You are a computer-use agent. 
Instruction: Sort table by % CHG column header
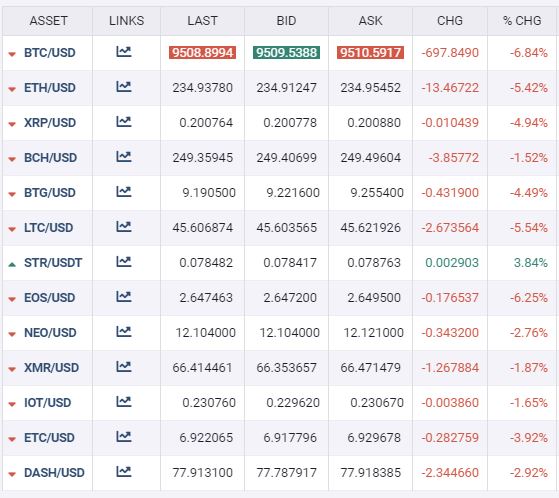[522, 21]
